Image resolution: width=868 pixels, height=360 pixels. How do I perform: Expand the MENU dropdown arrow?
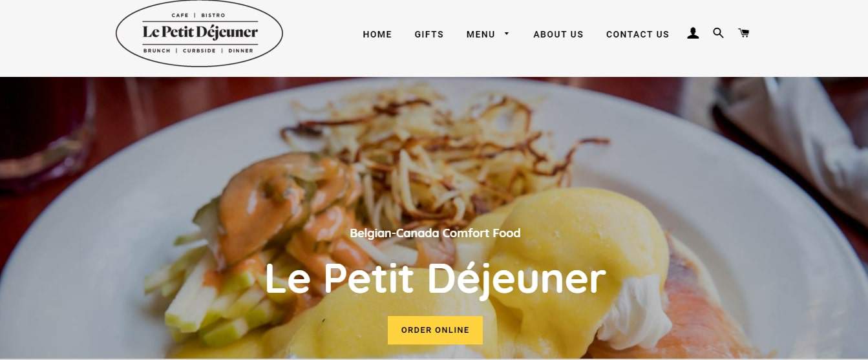tap(507, 34)
